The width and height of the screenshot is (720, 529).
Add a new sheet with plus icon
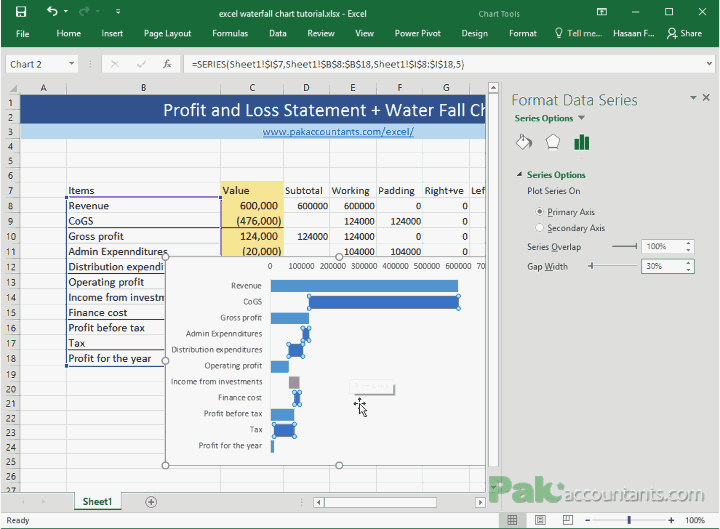(151, 502)
